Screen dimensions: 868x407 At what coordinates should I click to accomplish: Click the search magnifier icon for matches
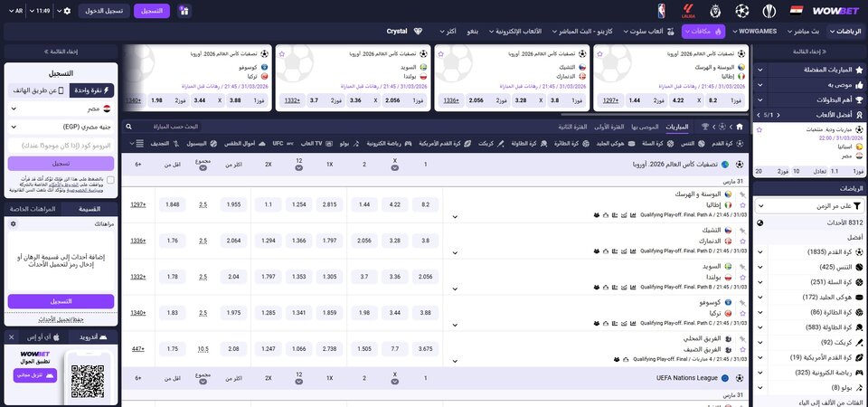coord(129,127)
